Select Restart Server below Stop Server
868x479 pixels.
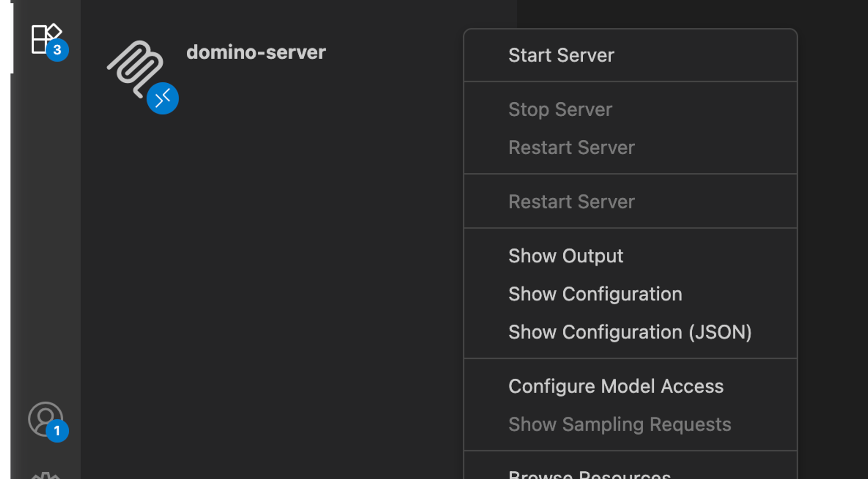click(630, 147)
